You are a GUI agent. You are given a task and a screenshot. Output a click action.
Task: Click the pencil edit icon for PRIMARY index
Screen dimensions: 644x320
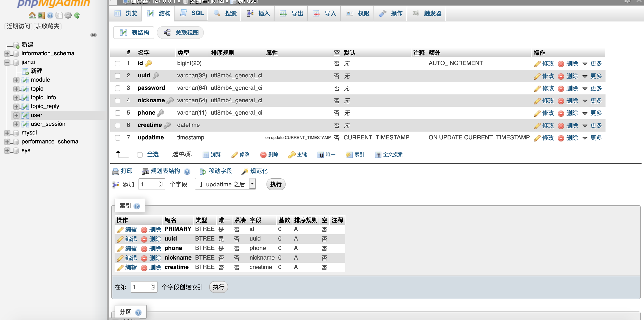click(x=120, y=230)
